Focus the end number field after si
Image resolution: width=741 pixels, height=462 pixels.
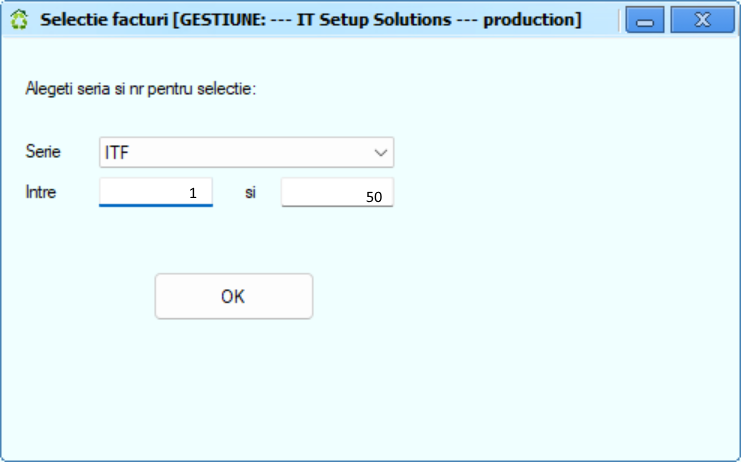pos(337,192)
